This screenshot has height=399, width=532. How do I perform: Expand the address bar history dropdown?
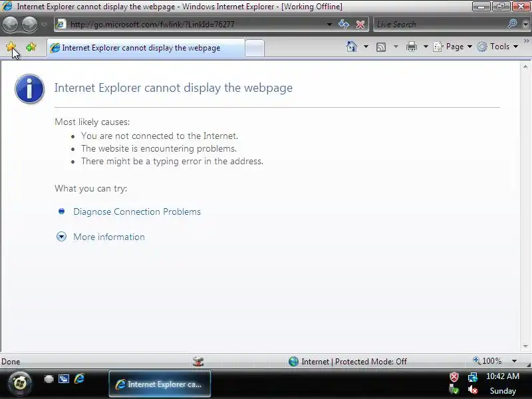click(x=329, y=25)
